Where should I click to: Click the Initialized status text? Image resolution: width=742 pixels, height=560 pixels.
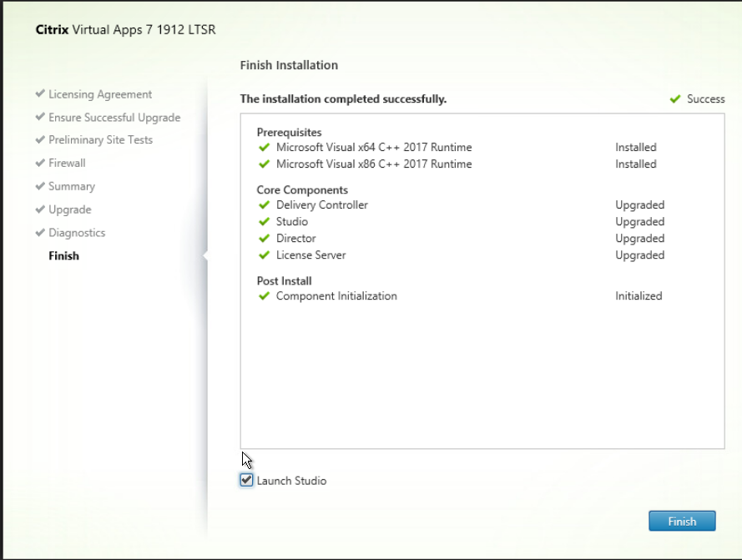tap(639, 296)
